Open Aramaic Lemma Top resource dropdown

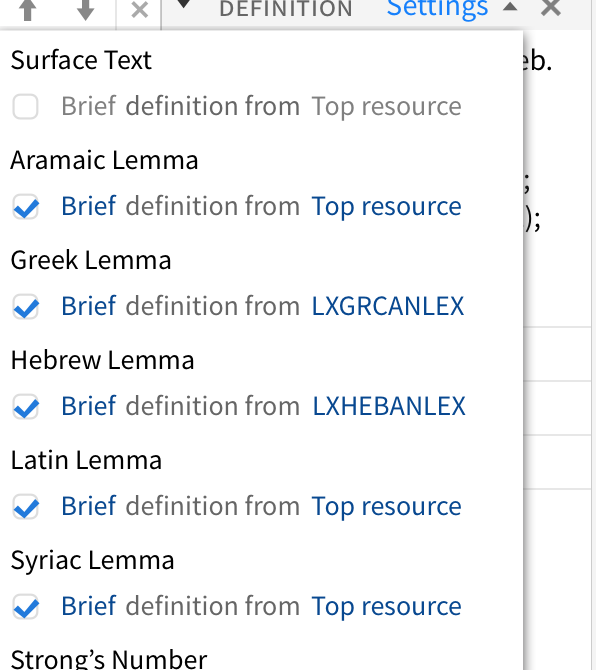click(387, 207)
